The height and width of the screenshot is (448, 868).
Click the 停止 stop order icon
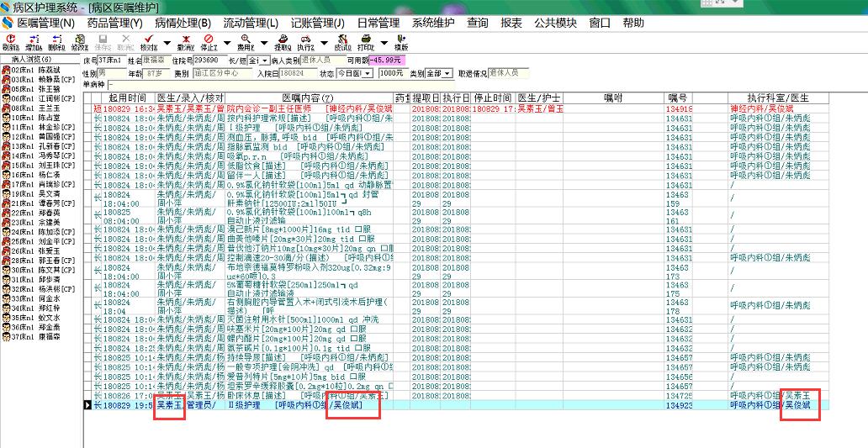click(x=208, y=39)
